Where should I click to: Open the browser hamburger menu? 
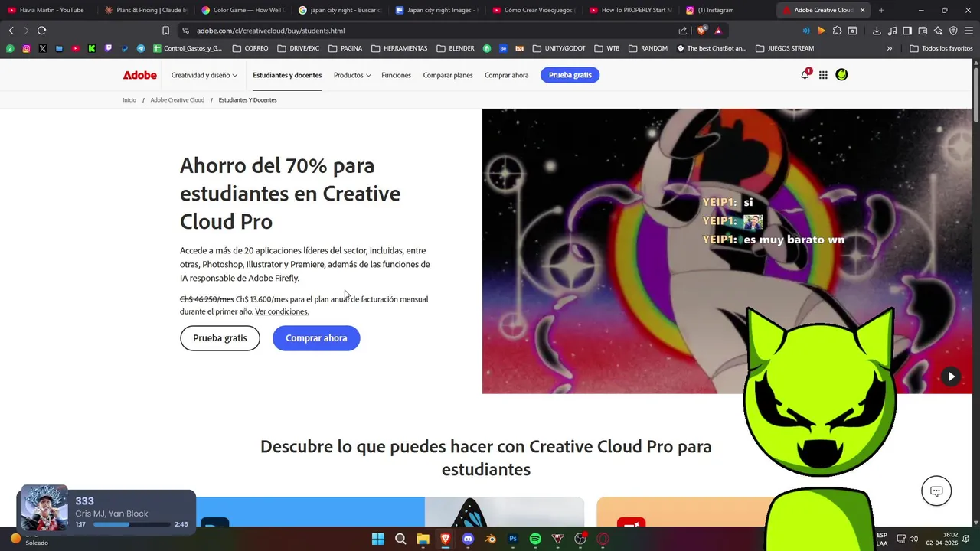pos(969,31)
